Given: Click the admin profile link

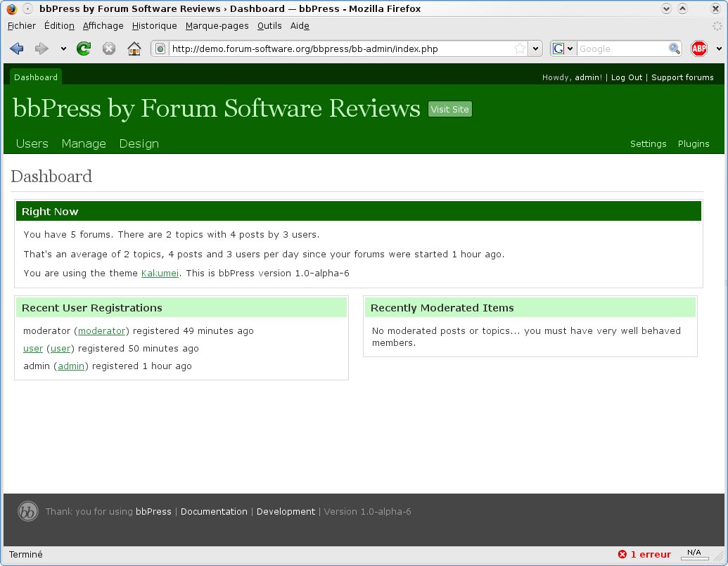Looking at the screenshot, I should pos(587,77).
